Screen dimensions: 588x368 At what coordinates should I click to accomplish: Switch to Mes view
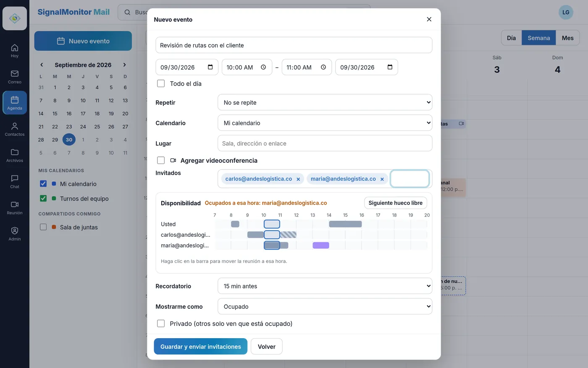(x=567, y=38)
